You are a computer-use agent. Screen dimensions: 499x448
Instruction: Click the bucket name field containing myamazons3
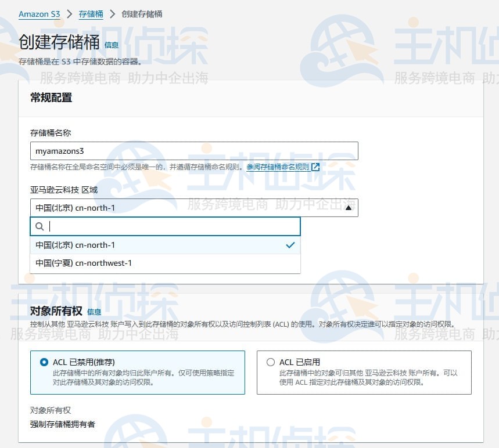click(x=194, y=150)
